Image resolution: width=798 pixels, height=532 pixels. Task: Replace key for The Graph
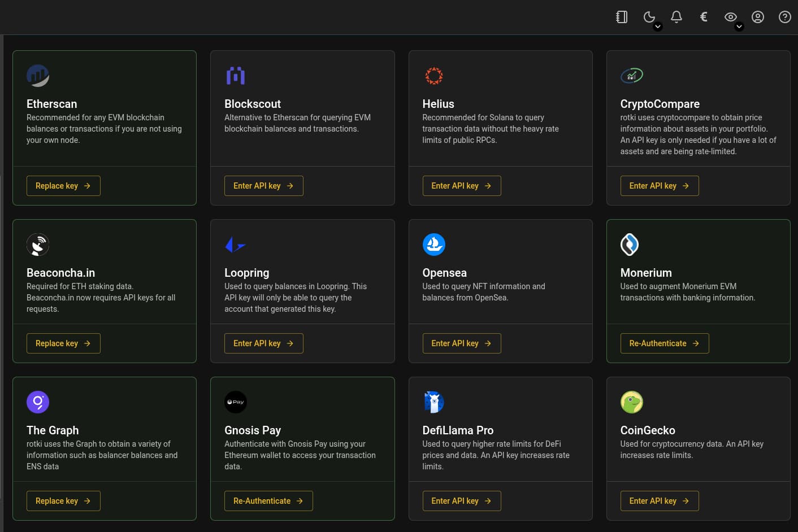tap(63, 501)
